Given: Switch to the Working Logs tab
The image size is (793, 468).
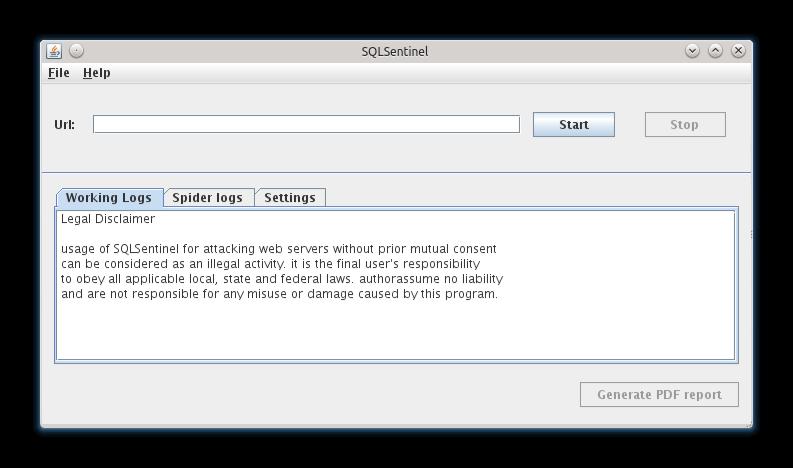Looking at the screenshot, I should click(108, 198).
